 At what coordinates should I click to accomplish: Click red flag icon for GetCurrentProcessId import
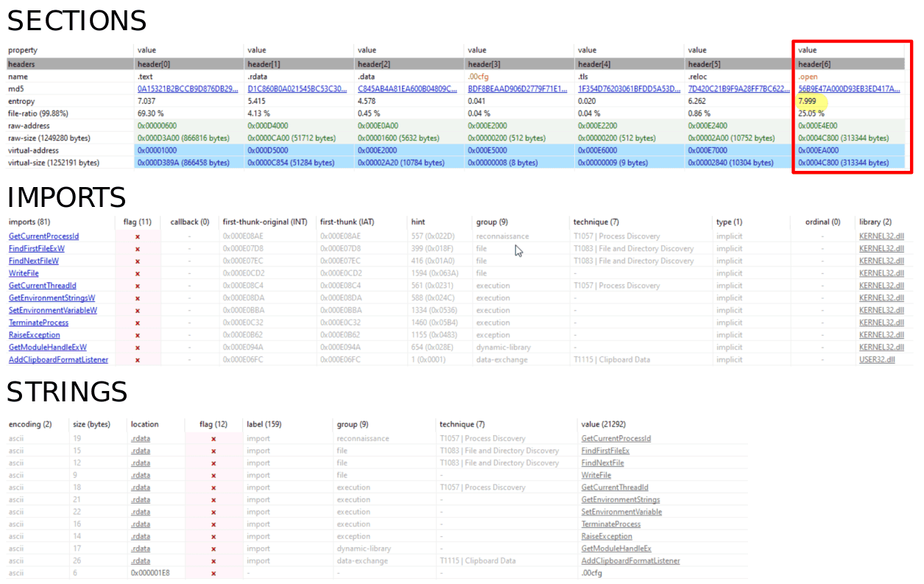[x=138, y=236]
